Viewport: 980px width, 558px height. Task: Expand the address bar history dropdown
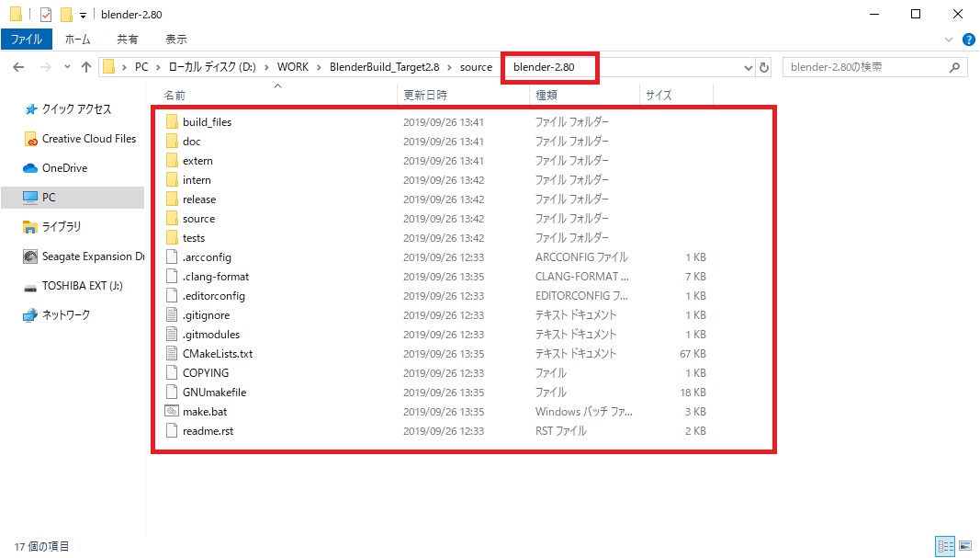pos(749,67)
